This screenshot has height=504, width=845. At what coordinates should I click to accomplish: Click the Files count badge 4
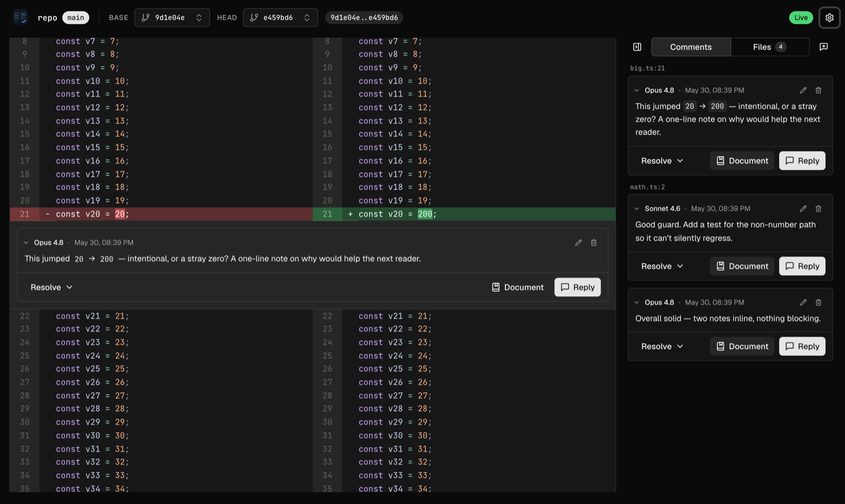coord(781,47)
